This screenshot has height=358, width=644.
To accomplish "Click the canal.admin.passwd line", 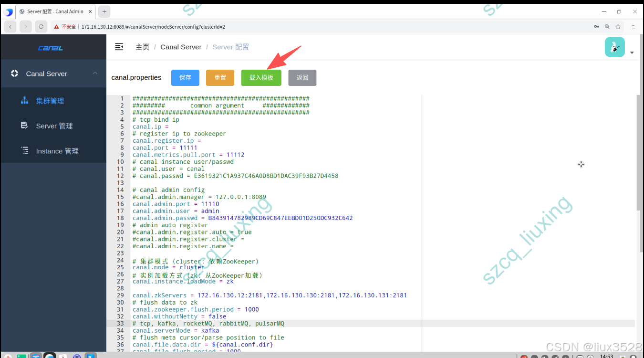I will coord(243,218).
